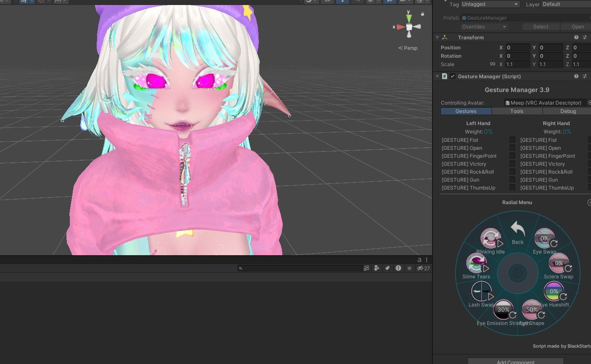Switch to the Debug tab
This screenshot has width=591, height=364.
tap(567, 111)
